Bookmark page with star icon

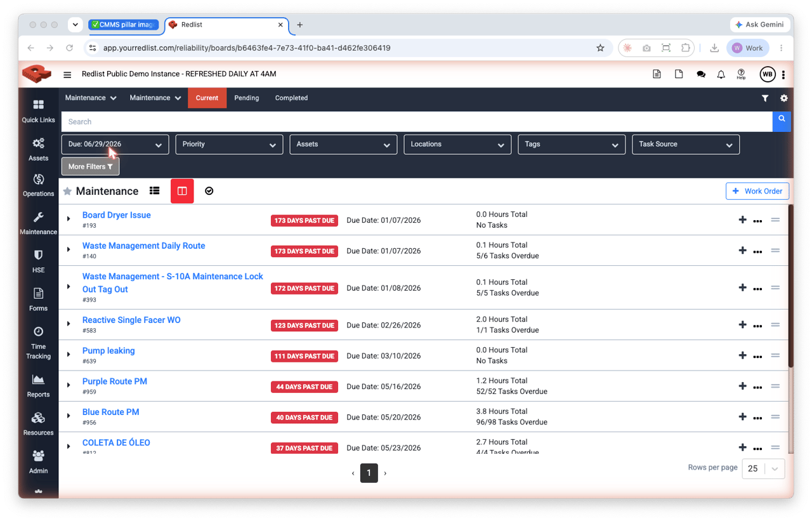600,48
